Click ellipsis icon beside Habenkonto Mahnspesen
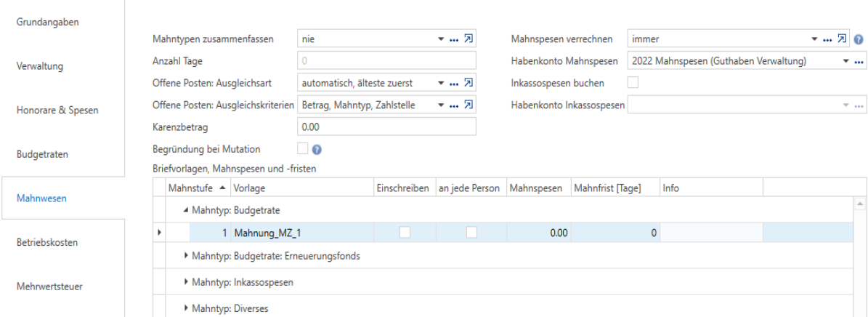 point(859,62)
